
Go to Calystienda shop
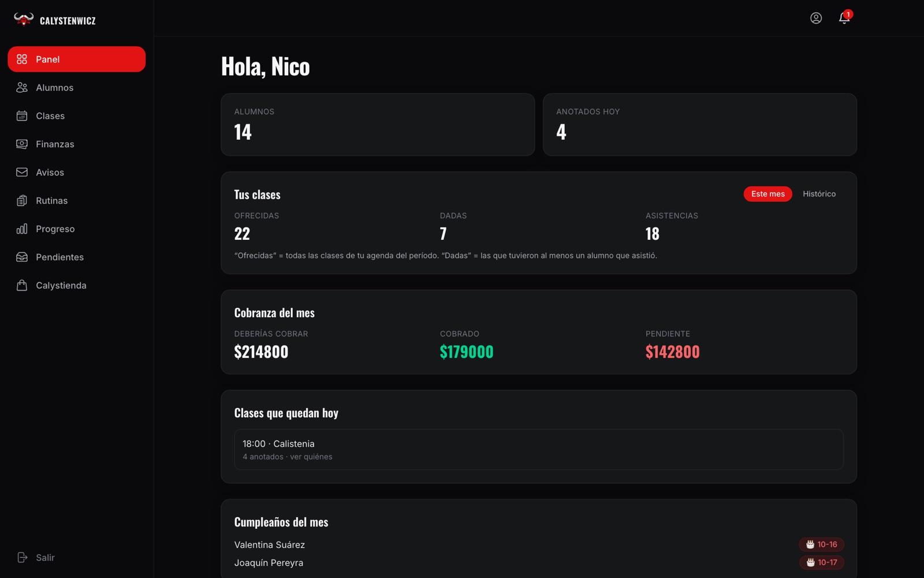(x=77, y=286)
